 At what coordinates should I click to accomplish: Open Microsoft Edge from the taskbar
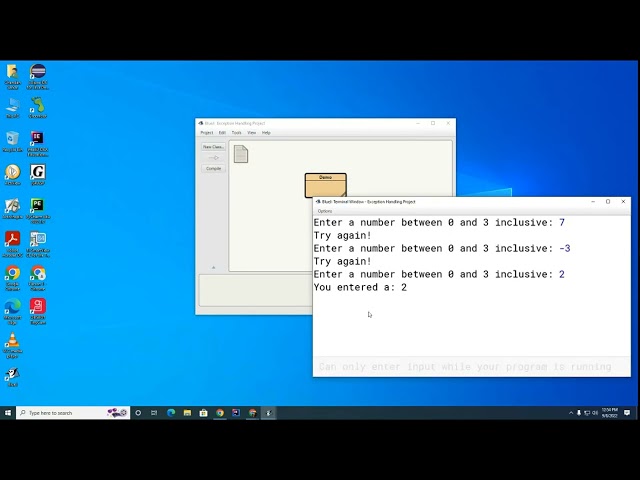[x=171, y=413]
